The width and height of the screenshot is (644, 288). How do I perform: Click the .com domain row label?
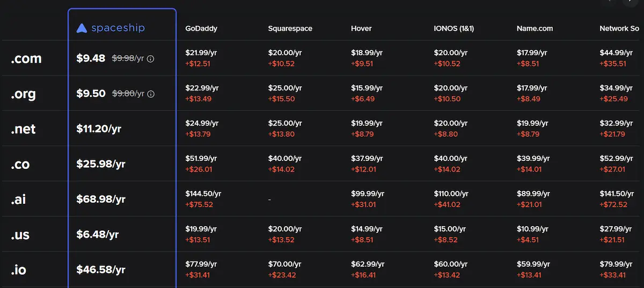pyautogui.click(x=26, y=58)
